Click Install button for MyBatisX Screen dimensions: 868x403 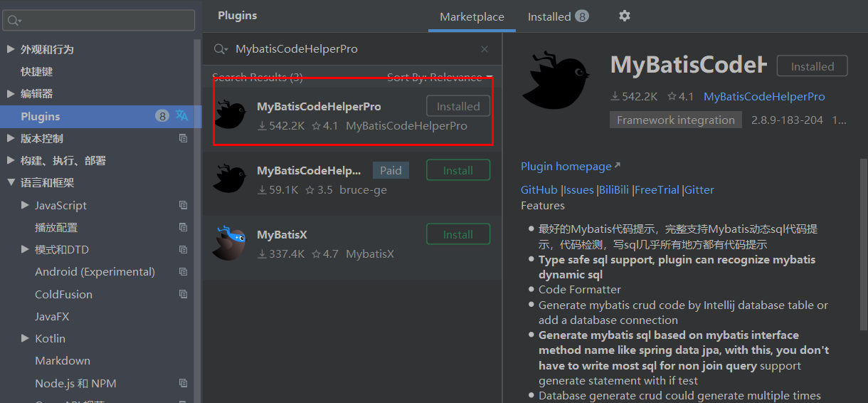point(458,234)
